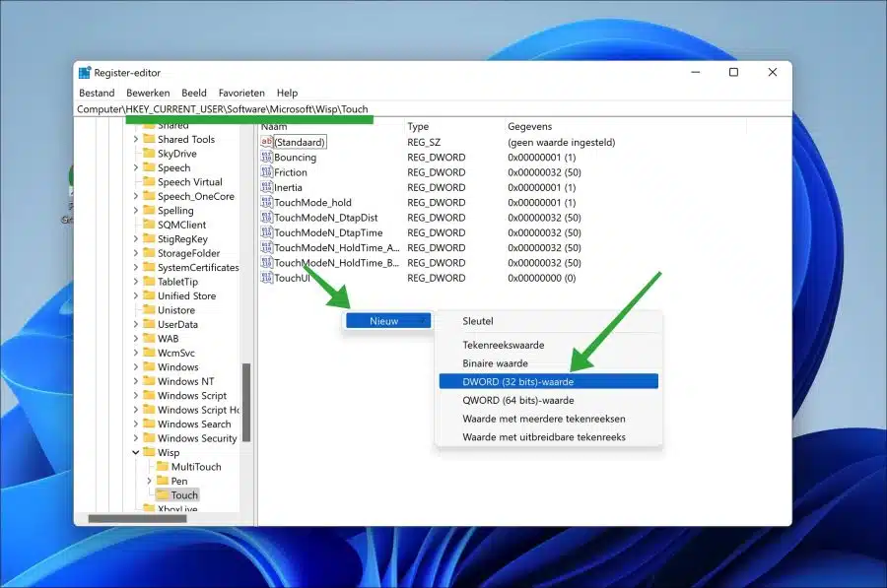The width and height of the screenshot is (887, 588).
Task: Click the TouchModeN_HoldTime_A value icon
Action: pyautogui.click(x=266, y=247)
